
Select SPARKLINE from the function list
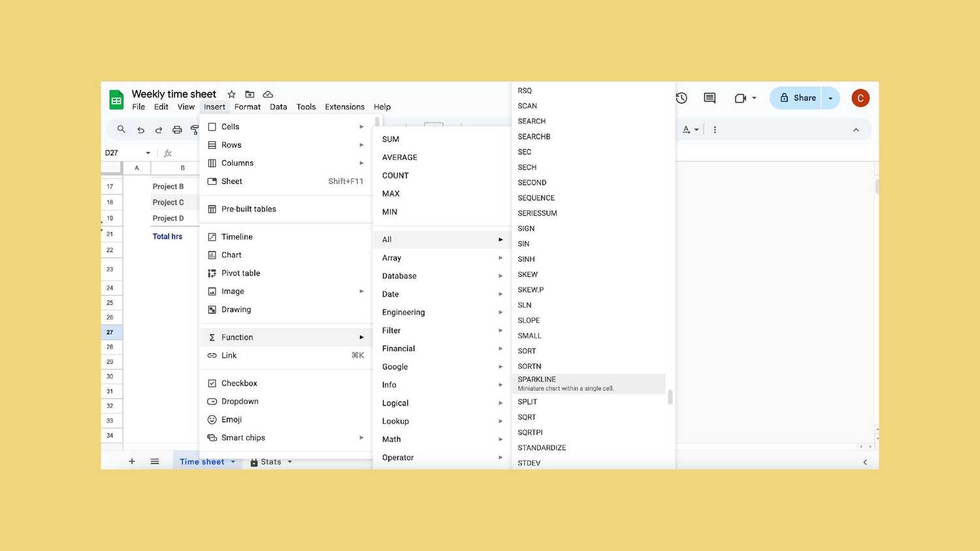tap(536, 379)
